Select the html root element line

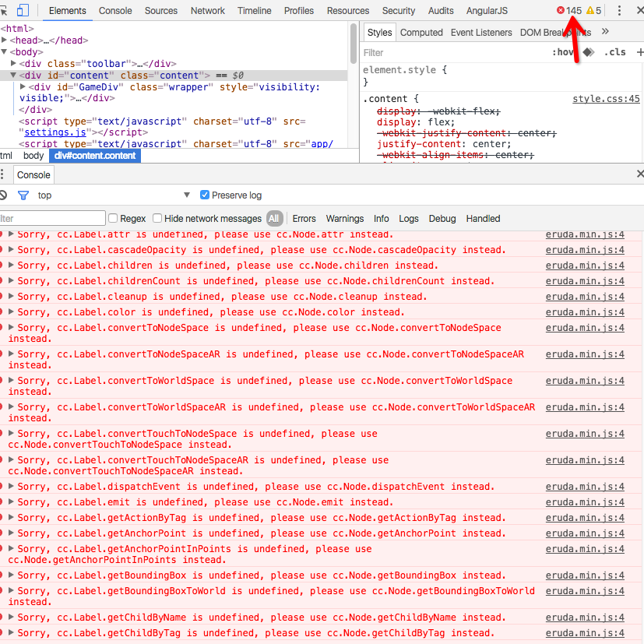click(x=17, y=28)
